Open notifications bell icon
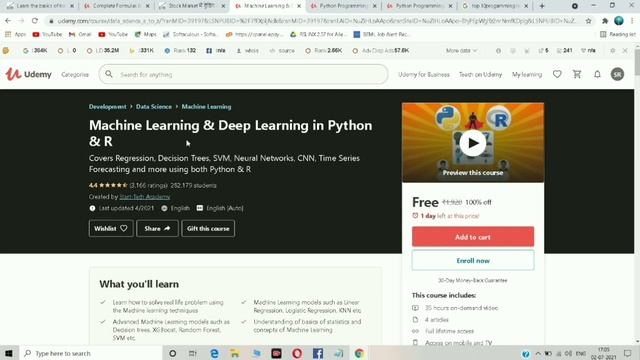 tap(597, 74)
